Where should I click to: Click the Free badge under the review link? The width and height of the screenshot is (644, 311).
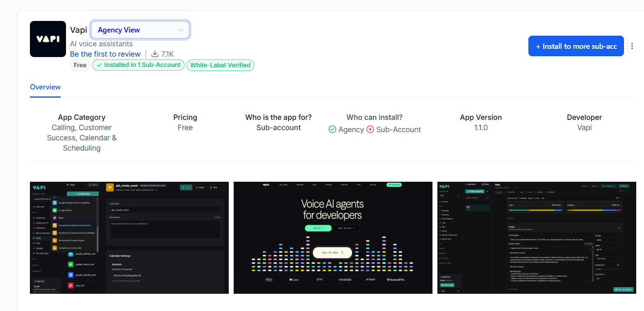click(80, 65)
